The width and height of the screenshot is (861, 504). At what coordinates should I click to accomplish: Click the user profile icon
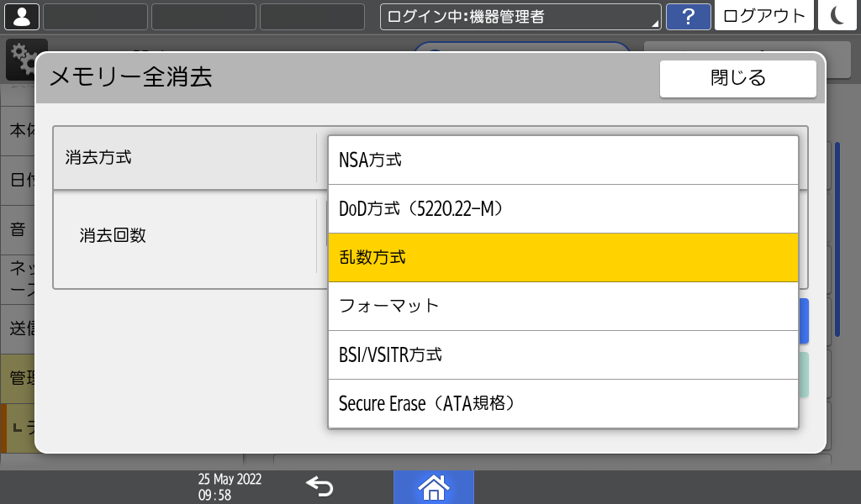pyautogui.click(x=21, y=16)
